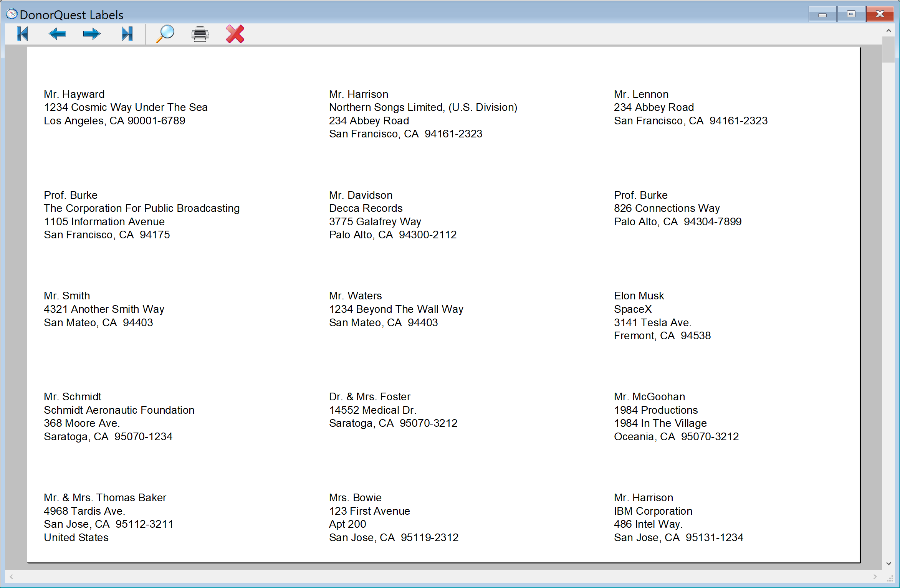Close the DonorQuest Labels window
The width and height of the screenshot is (900, 588).
tap(880, 14)
